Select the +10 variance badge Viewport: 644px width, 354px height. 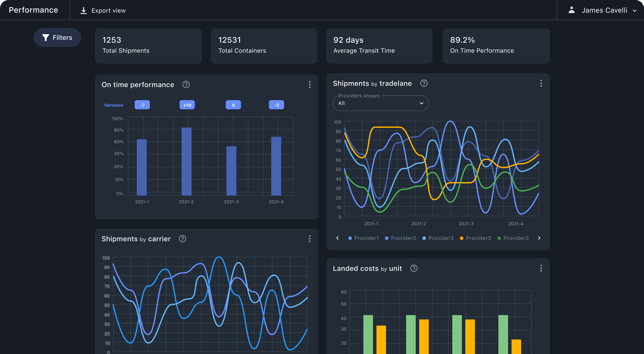187,105
